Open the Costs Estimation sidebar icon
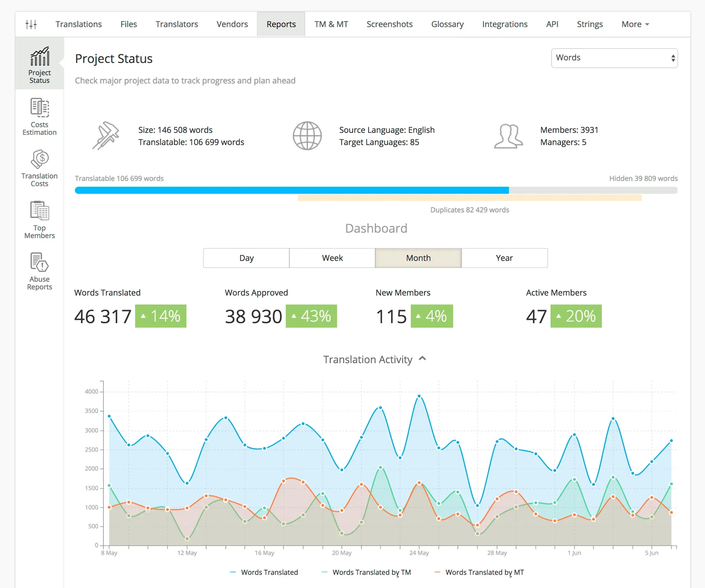 point(40,108)
